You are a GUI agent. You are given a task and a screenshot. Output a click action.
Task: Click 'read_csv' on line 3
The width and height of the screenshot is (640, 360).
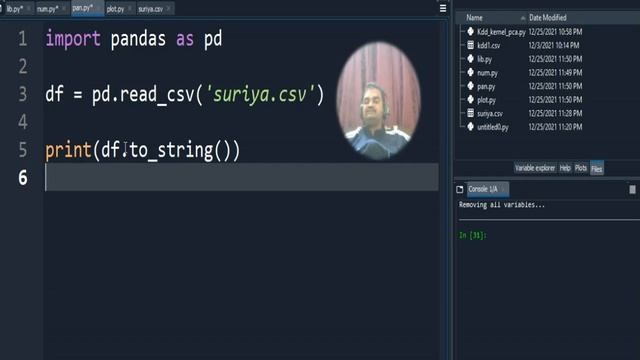click(x=158, y=95)
